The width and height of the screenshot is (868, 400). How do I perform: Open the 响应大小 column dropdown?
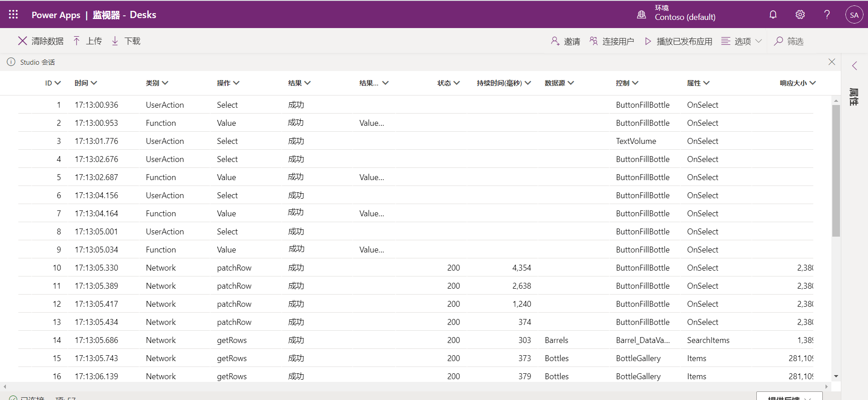[x=812, y=83]
